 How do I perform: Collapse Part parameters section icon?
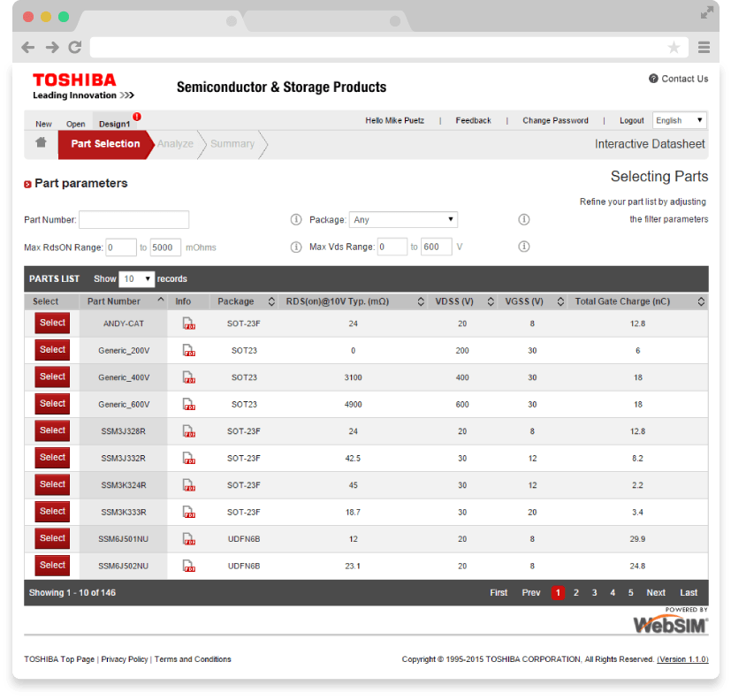pos(27,185)
